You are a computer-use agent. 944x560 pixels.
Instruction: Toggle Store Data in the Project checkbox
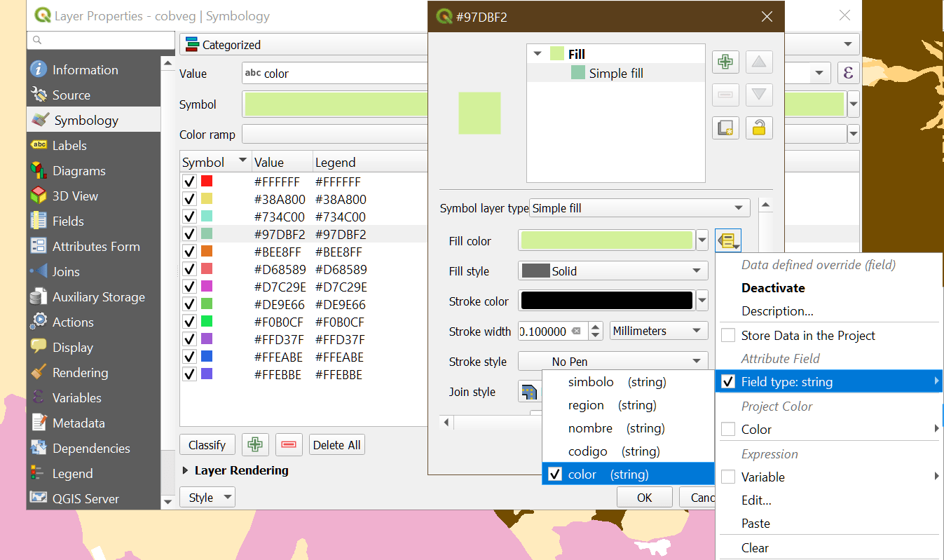tap(729, 335)
